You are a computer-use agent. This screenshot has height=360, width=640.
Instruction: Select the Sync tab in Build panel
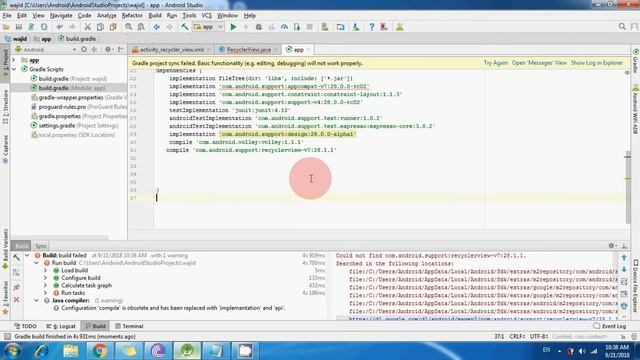coord(41,246)
